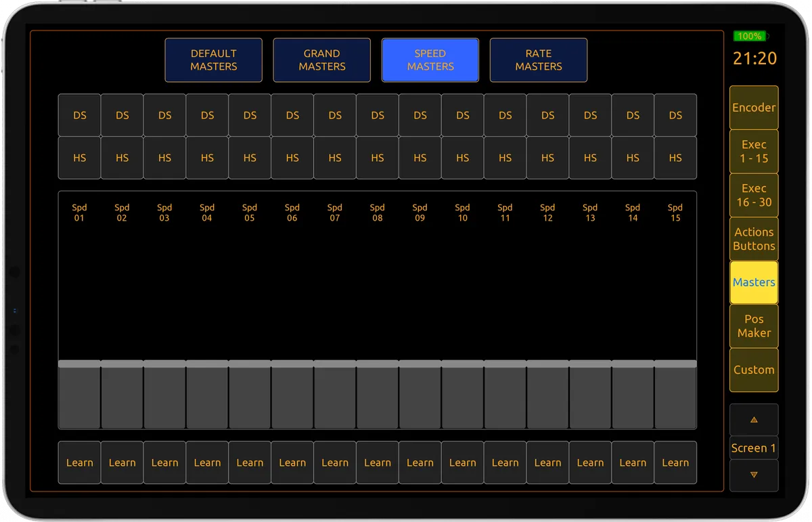
Task: Toggle the HS button above Spd 09
Action: 420,158
